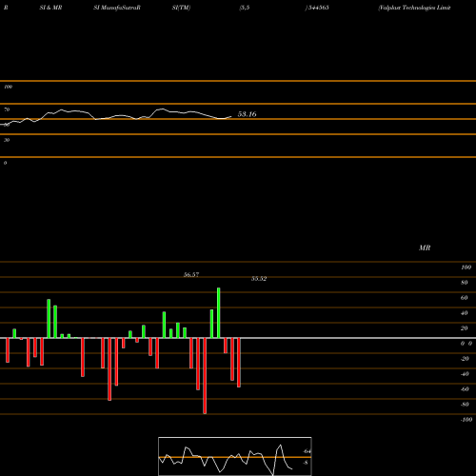Select the 56.57 value above the bars

[191, 275]
